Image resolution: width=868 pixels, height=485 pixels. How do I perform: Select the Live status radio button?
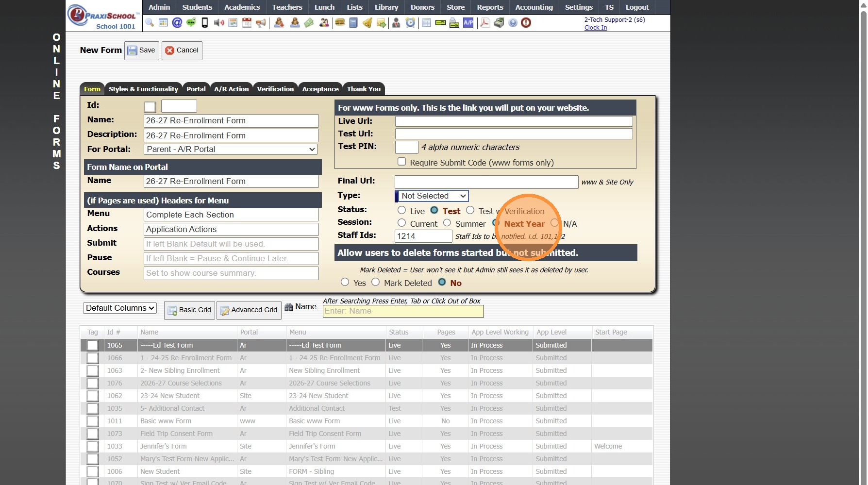[x=401, y=210]
